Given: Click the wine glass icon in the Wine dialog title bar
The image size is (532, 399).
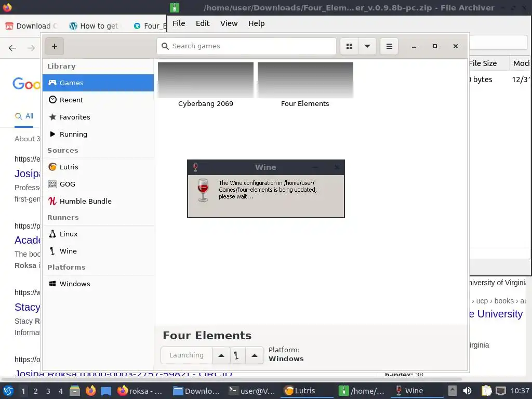Looking at the screenshot, I should point(195,167).
